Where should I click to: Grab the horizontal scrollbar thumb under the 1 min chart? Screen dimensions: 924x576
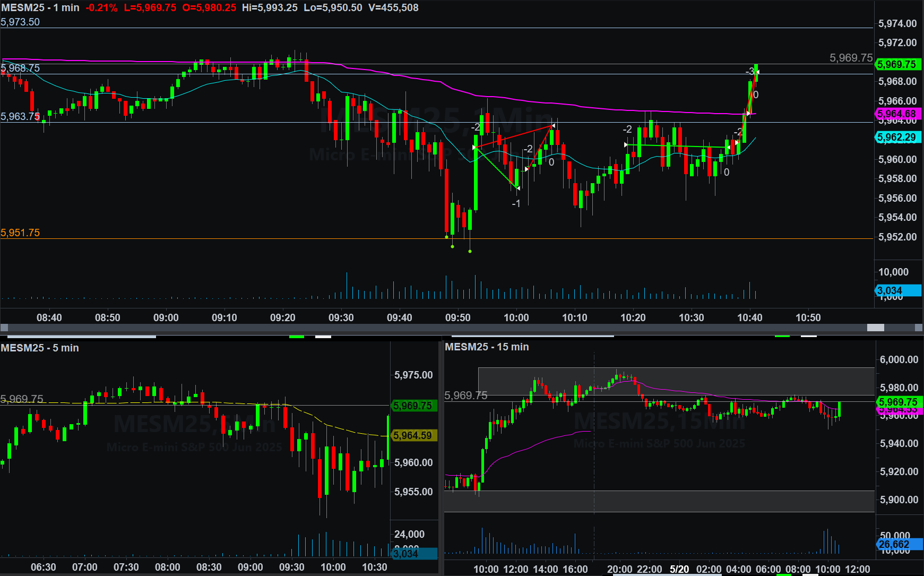[875, 328]
